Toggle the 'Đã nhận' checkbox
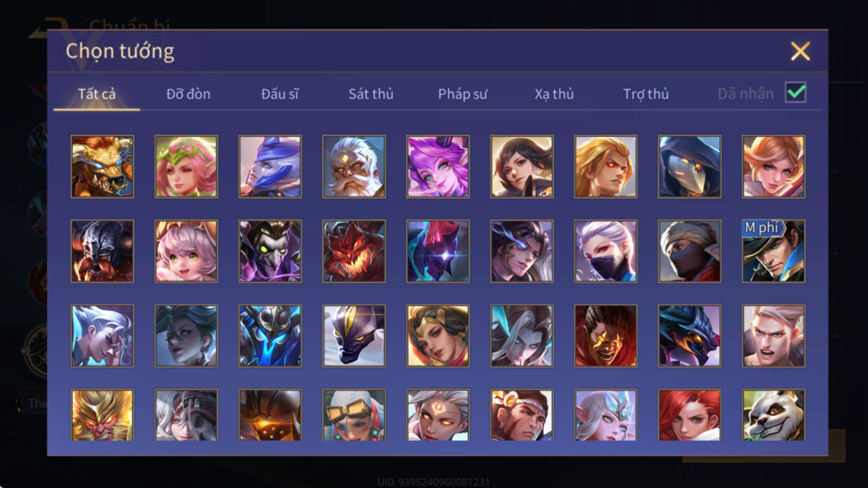 pos(796,92)
